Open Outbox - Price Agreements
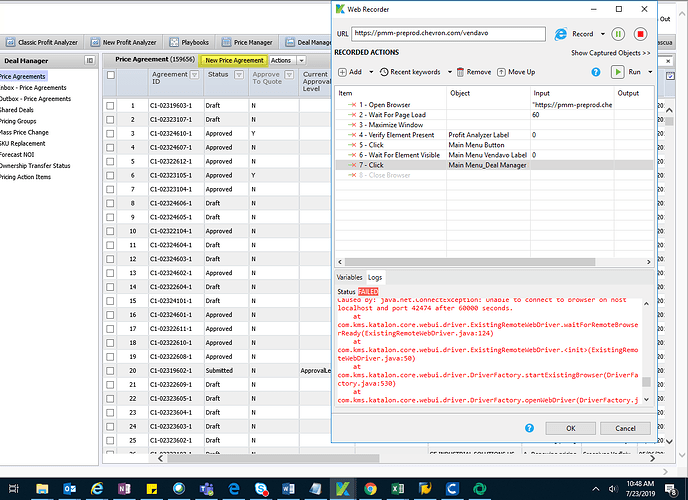Viewport: 688px width, 500px height. 36,99
